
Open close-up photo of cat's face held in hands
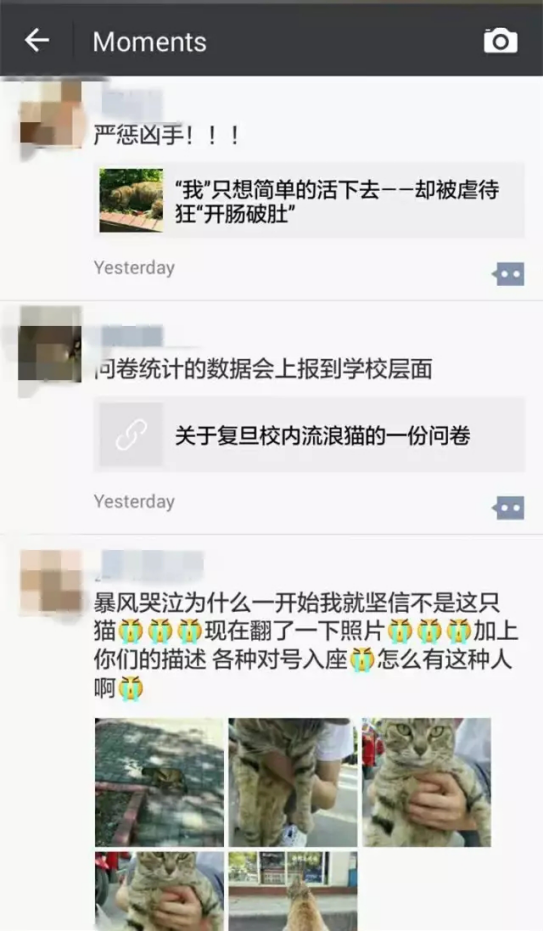[427, 783]
